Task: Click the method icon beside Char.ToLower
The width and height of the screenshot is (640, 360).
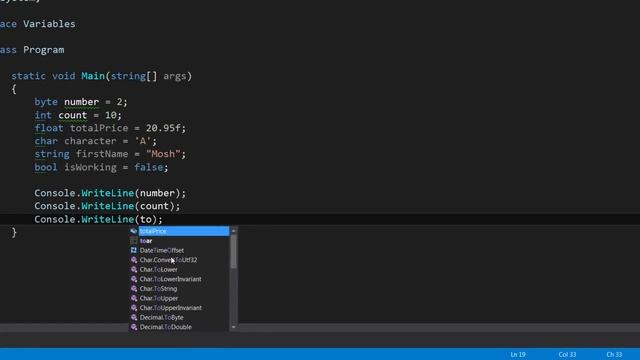Action: 133,269
